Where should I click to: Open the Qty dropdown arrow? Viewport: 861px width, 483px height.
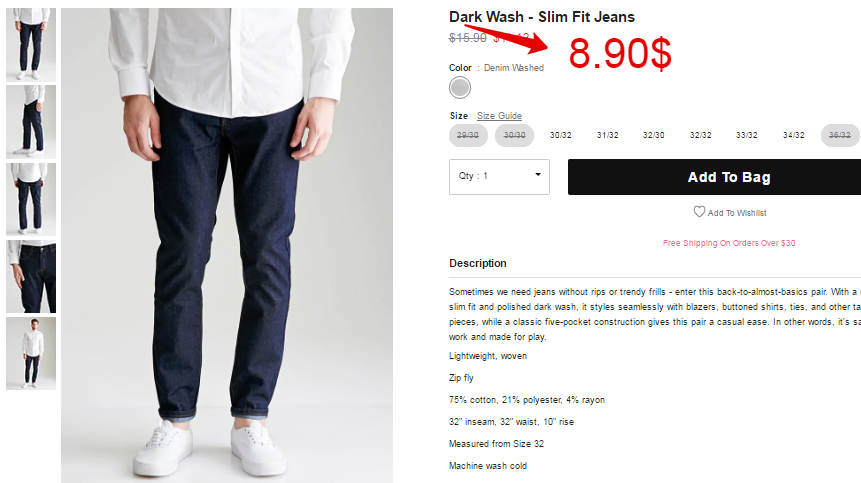point(538,175)
